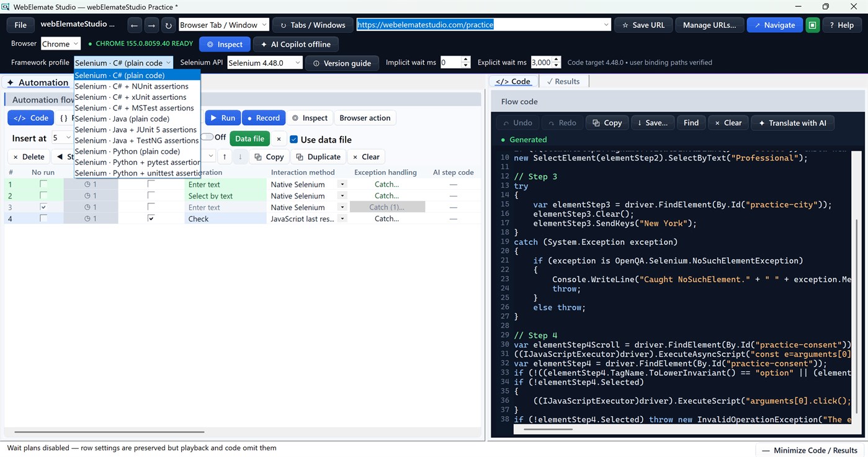Click Undo in the Flow code toolbar
The height and width of the screenshot is (457, 868).
[x=517, y=123]
